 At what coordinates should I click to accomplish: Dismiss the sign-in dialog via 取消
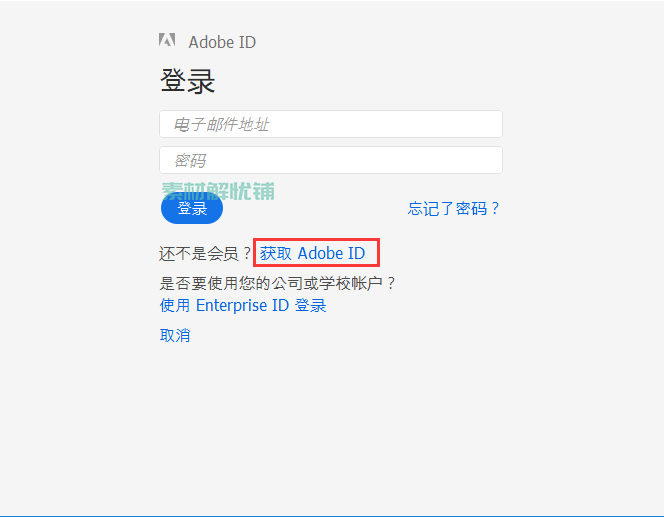click(x=175, y=335)
